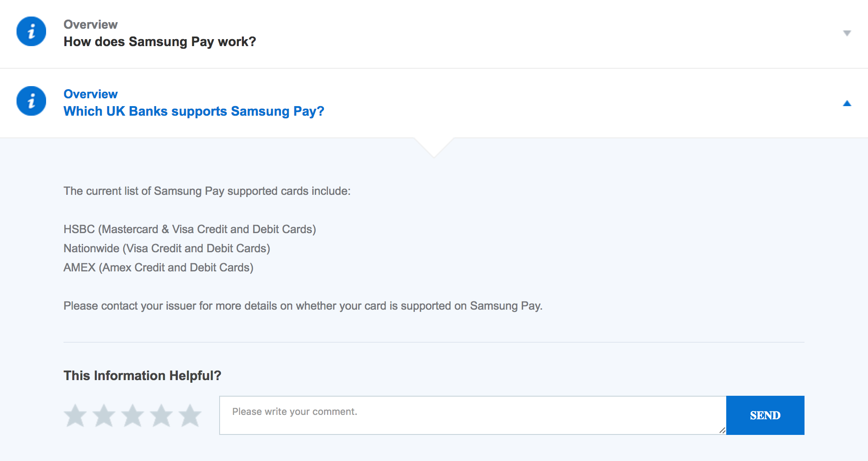Screen dimensions: 868x461
Task: Click the blue Overview label of second question
Action: tap(90, 94)
